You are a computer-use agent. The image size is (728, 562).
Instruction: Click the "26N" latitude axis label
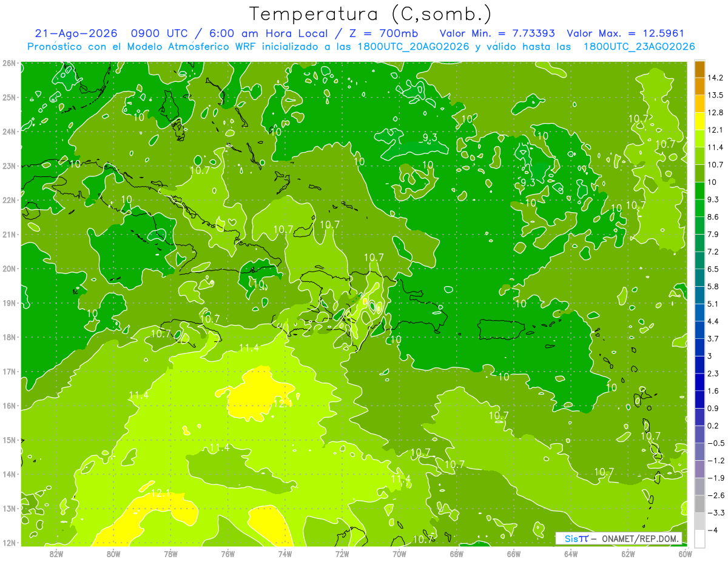click(x=9, y=63)
